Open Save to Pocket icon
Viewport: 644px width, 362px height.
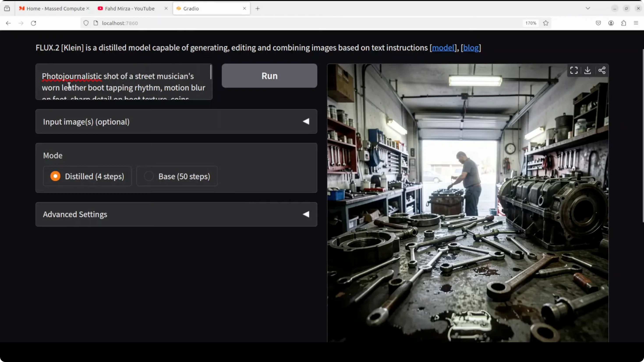(598, 23)
